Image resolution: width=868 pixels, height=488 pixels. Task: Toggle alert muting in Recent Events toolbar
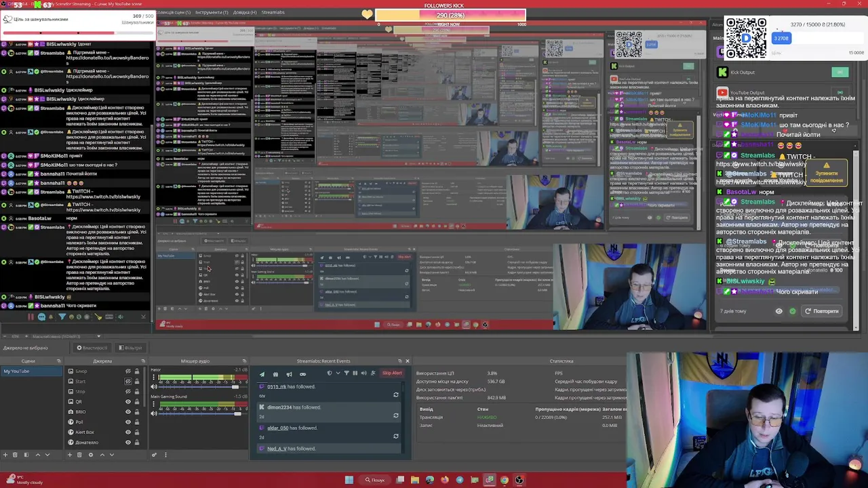(373, 373)
